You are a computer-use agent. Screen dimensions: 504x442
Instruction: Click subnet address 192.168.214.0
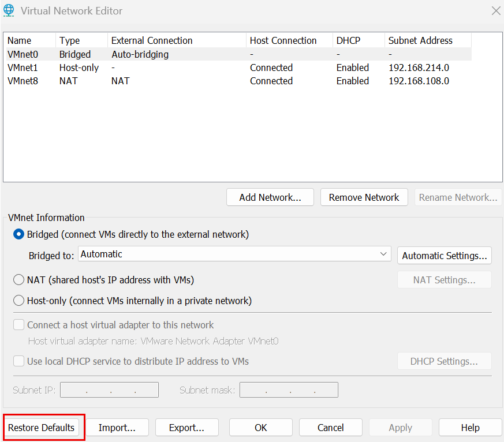pyautogui.click(x=419, y=68)
